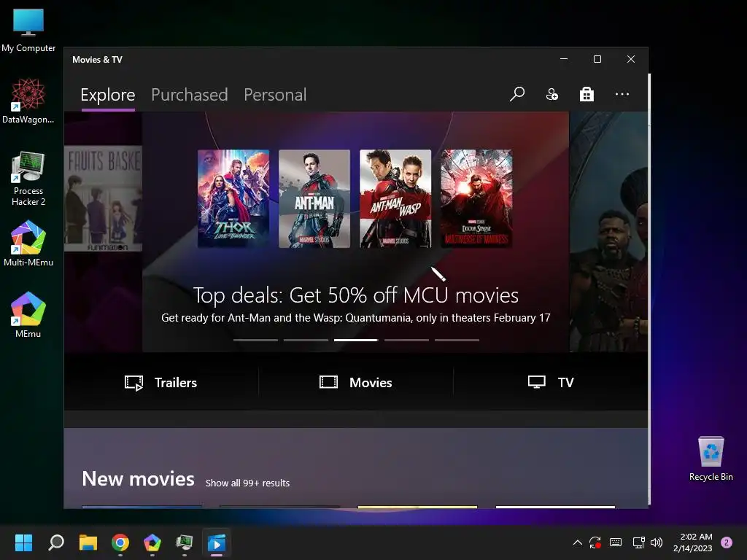The width and height of the screenshot is (747, 560).
Task: Open the Ant-Man and the Wasp poster
Action: coord(395,198)
